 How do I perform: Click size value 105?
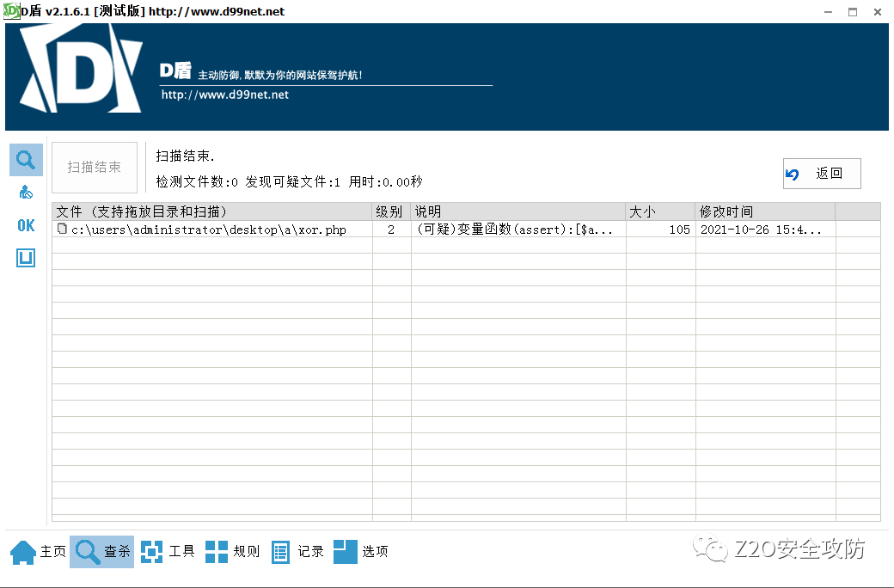point(679,230)
